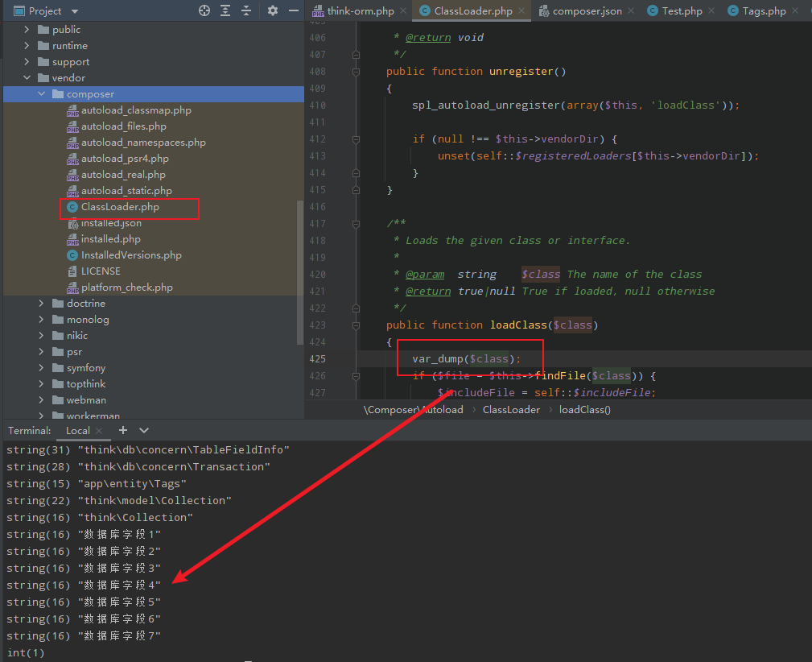Fold the if block at line 412
Image resolution: width=812 pixels, height=662 pixels.
(356, 139)
